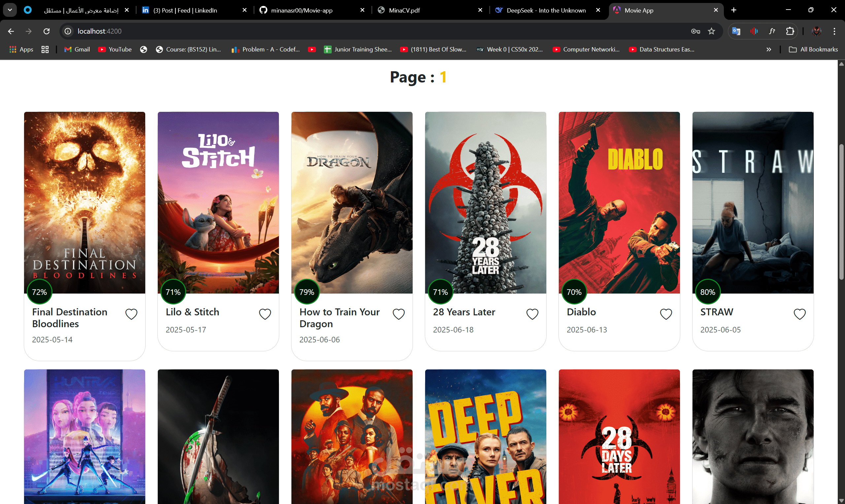845x504 pixels.
Task: Close the MinaCV.pdf tab
Action: point(480,10)
